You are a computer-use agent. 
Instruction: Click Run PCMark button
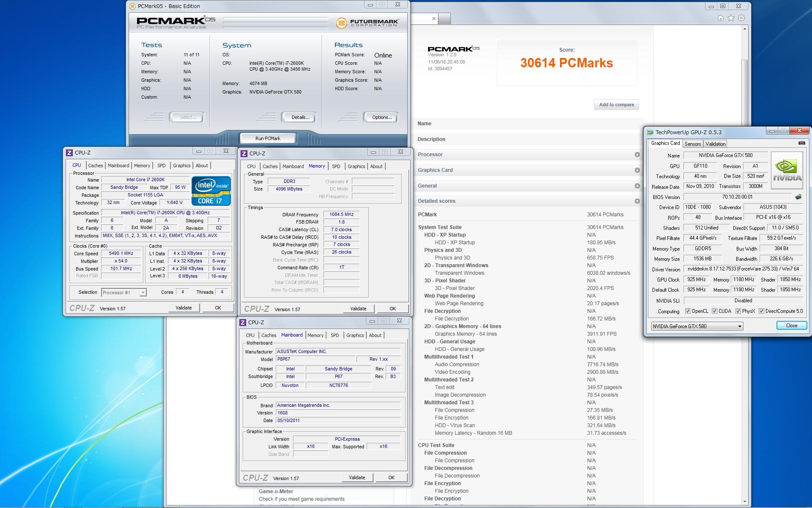[268, 138]
